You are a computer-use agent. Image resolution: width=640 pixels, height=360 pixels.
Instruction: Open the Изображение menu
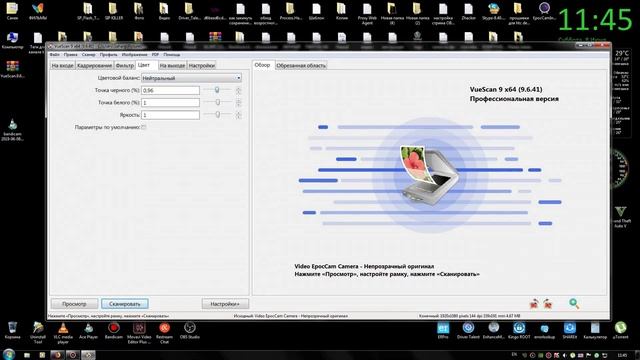click(134, 54)
